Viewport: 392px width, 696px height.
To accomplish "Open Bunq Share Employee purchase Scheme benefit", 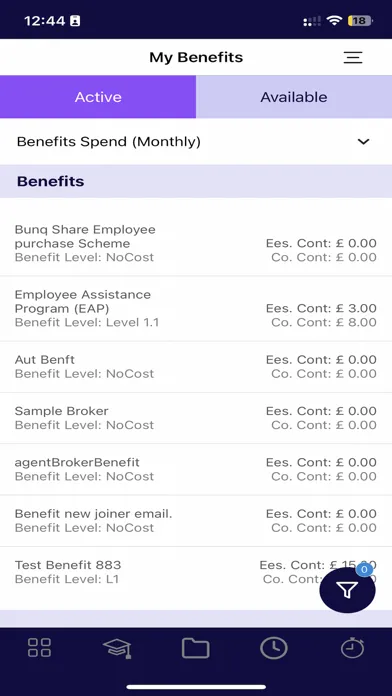I will pos(196,243).
